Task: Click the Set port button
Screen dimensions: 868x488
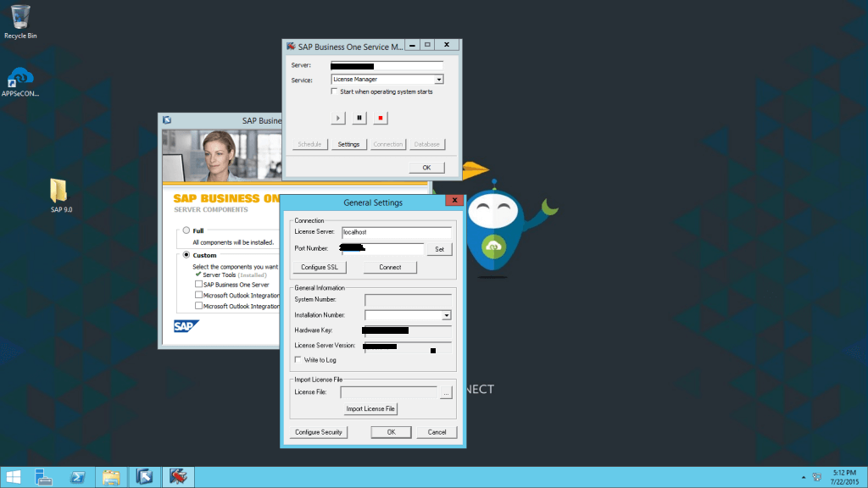Action: [440, 249]
